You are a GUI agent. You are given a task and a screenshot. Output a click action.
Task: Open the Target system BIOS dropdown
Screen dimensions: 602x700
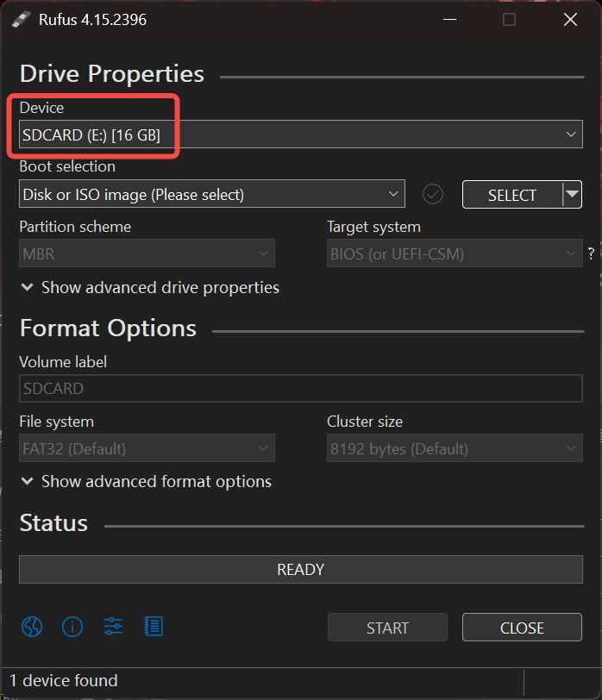click(x=455, y=253)
